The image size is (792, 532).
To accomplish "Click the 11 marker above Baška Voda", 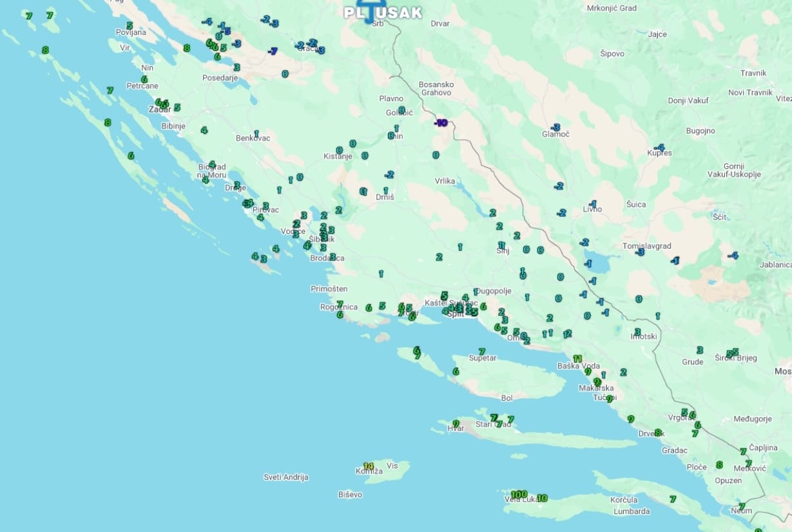I will [577, 359].
